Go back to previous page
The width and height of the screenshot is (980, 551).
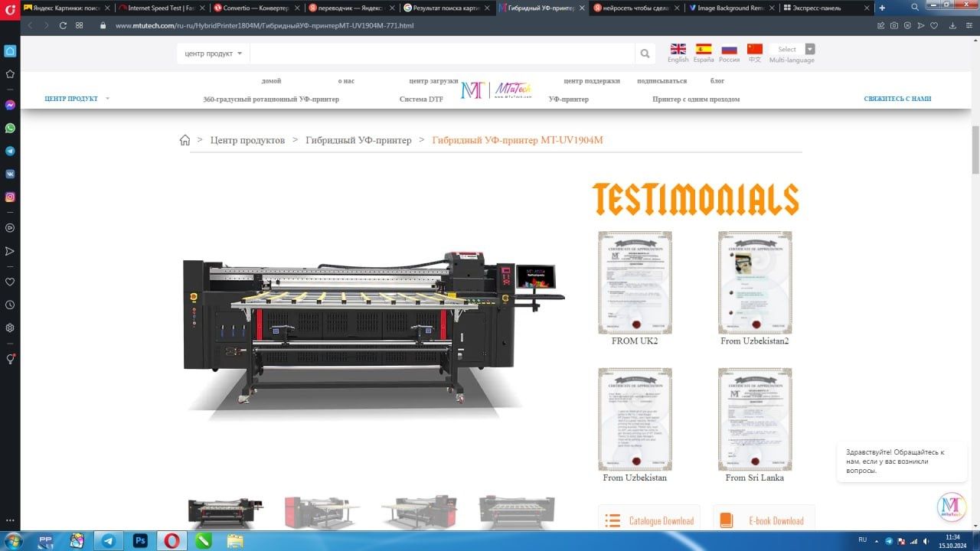pyautogui.click(x=30, y=25)
